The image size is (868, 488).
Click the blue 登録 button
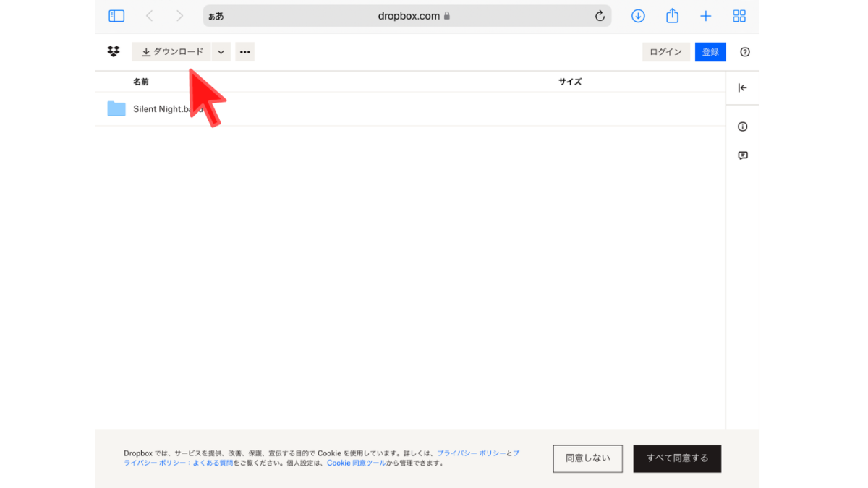710,52
